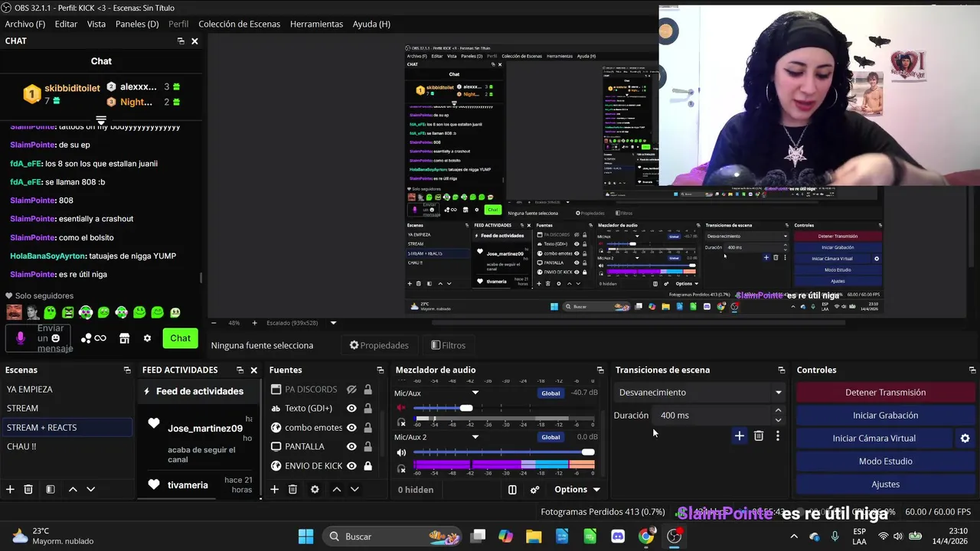Float the Mezclador de audio dock with its pop-out icon
This screenshot has width=980, height=551.
[600, 370]
